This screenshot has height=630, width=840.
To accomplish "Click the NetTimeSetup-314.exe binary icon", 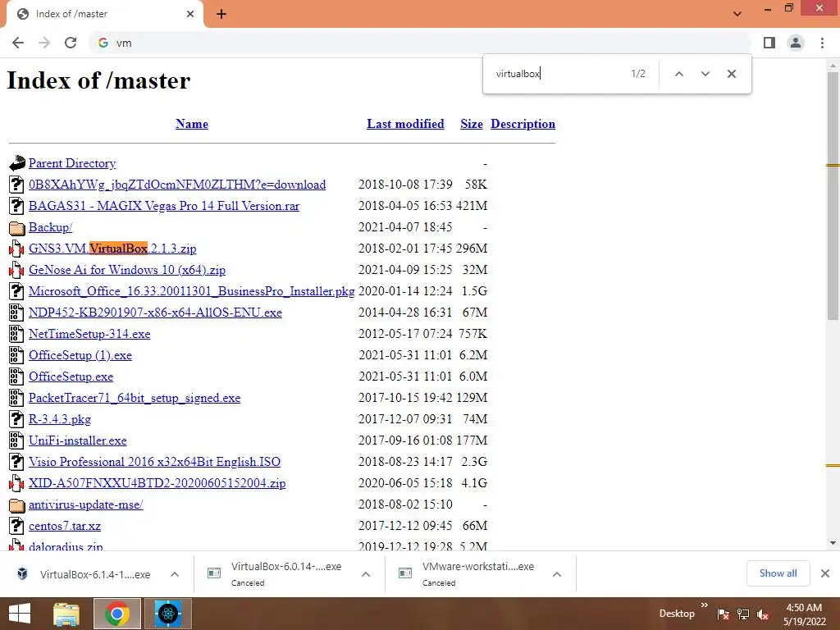I will coord(16,334).
